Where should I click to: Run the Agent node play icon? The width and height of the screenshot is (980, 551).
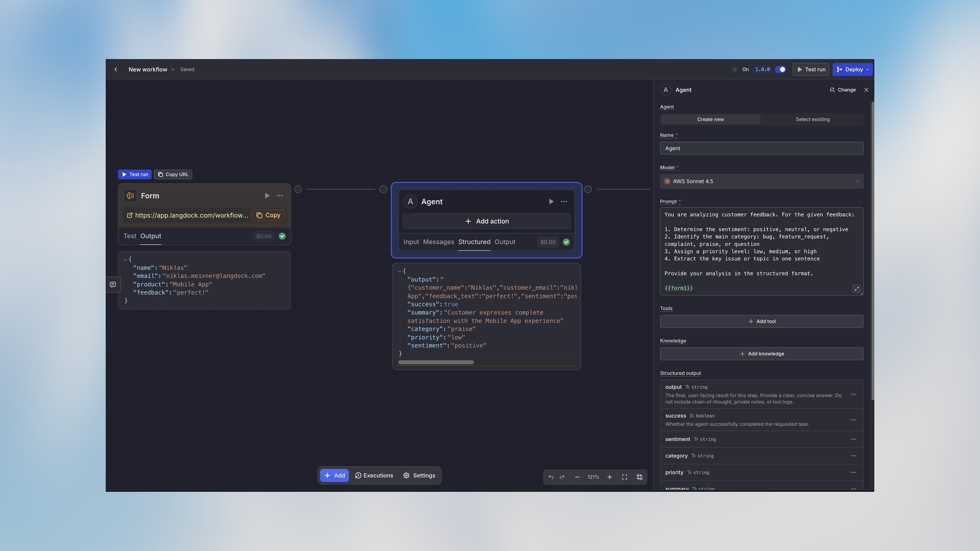coord(551,202)
